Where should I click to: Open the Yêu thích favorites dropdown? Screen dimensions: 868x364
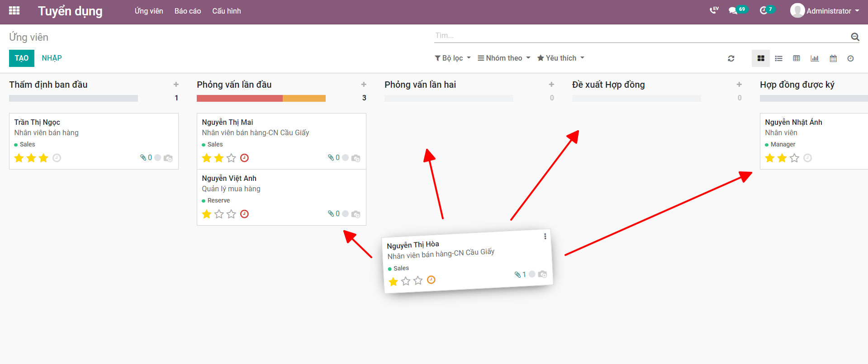[x=561, y=58]
